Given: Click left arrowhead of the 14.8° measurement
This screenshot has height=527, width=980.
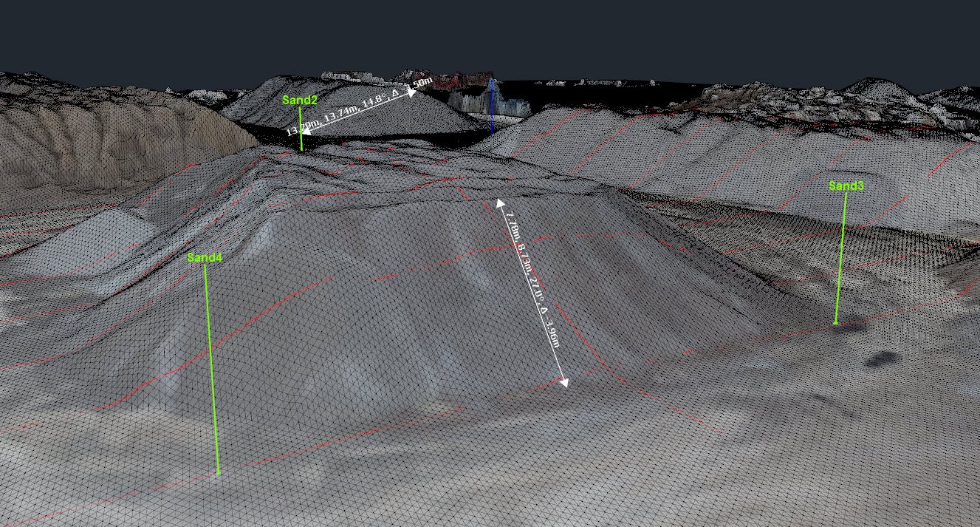Looking at the screenshot, I should (305, 134).
